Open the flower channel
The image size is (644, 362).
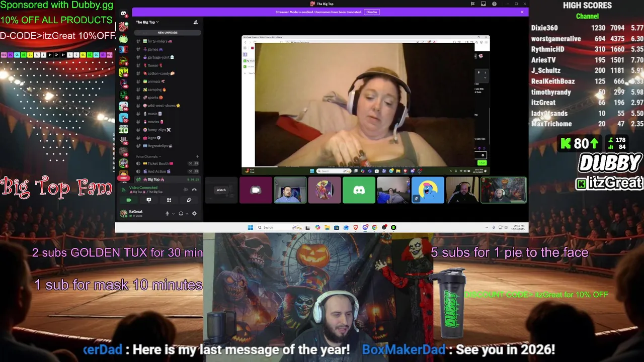point(168,65)
